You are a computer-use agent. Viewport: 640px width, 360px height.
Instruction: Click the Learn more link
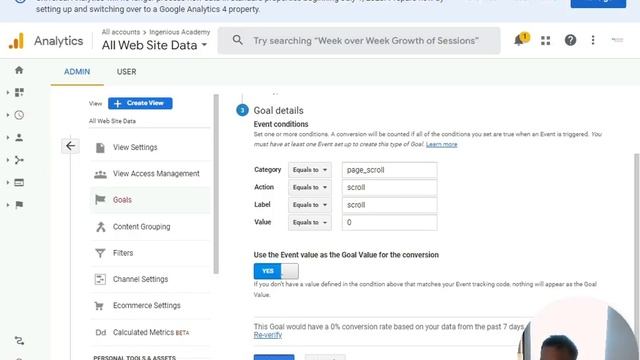point(441,144)
